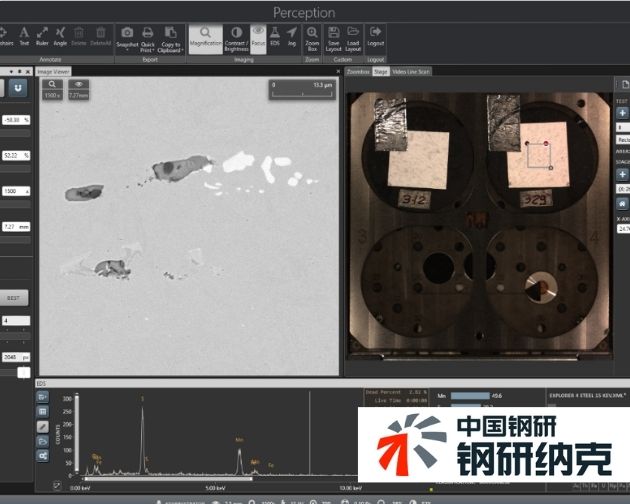Edit the 7.27 mm working distance field
630x504 pixels.
pos(16,227)
